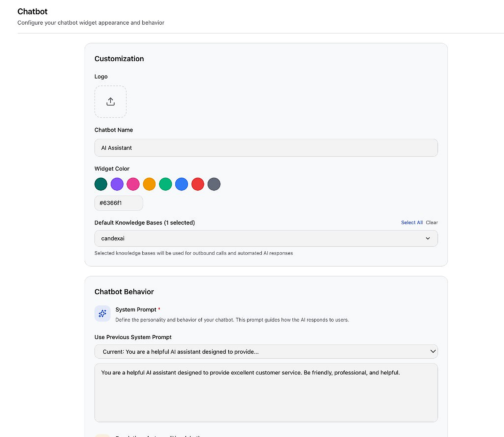Image resolution: width=504 pixels, height=437 pixels.
Task: Pick the red widget color swatch
Action: point(198,184)
